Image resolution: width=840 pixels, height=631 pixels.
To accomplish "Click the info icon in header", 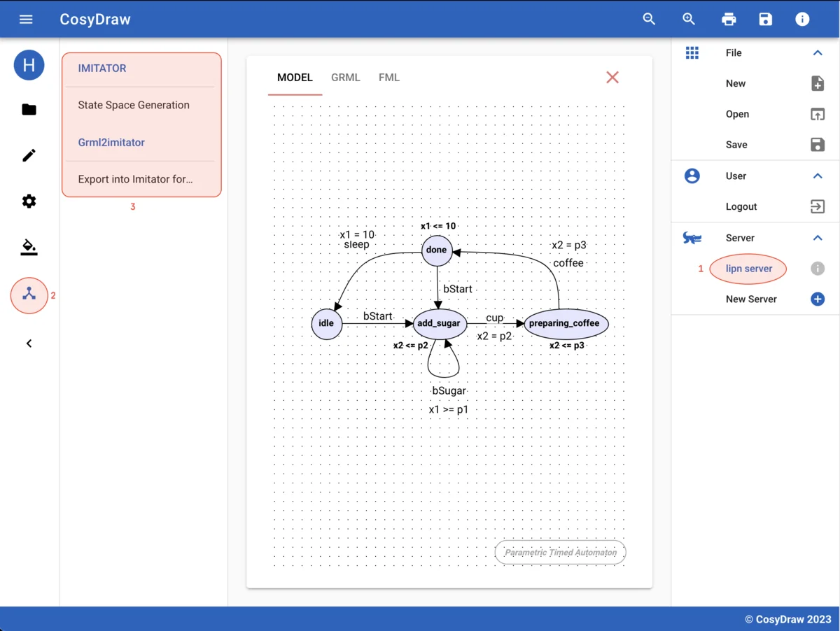I will [802, 19].
